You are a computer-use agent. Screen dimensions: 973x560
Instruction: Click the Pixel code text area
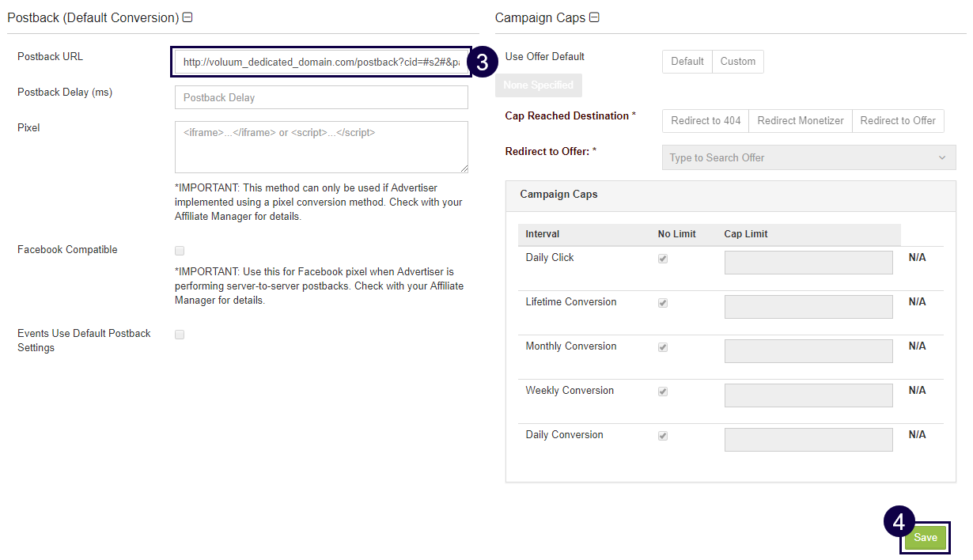pos(320,146)
